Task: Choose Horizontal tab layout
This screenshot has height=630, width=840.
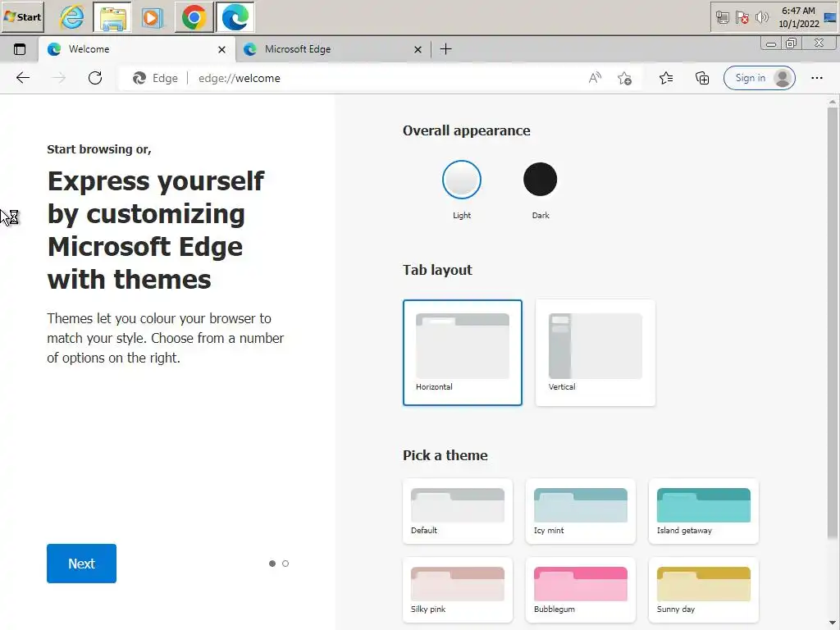Action: (463, 353)
